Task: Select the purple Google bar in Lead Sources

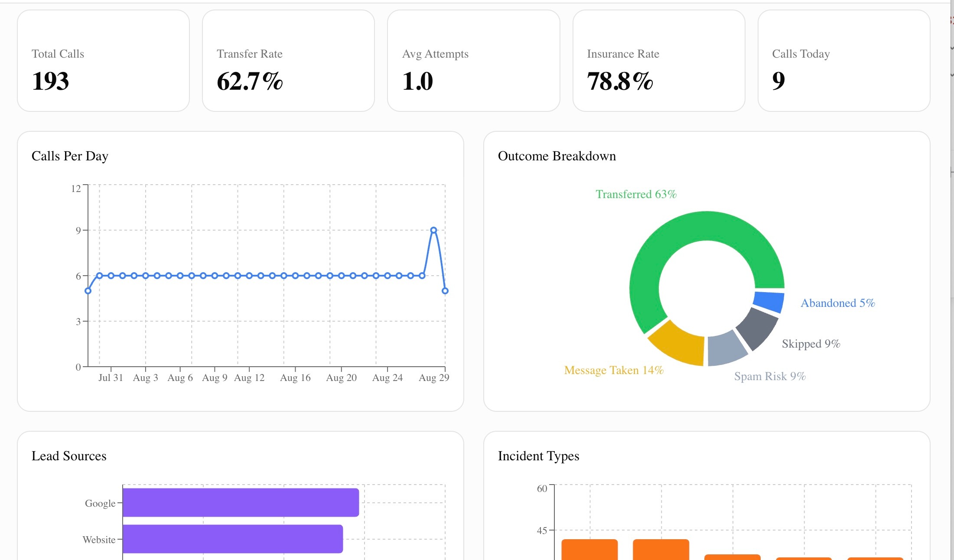Action: pyautogui.click(x=241, y=503)
